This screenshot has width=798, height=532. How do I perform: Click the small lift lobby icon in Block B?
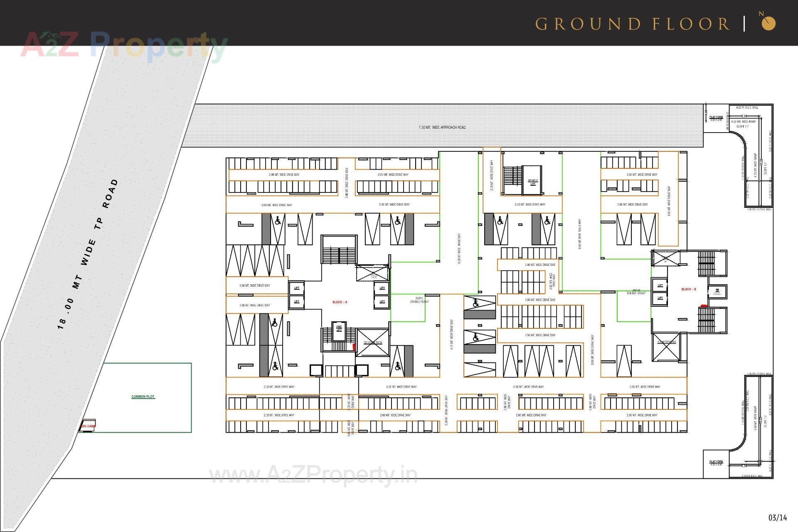717,291
